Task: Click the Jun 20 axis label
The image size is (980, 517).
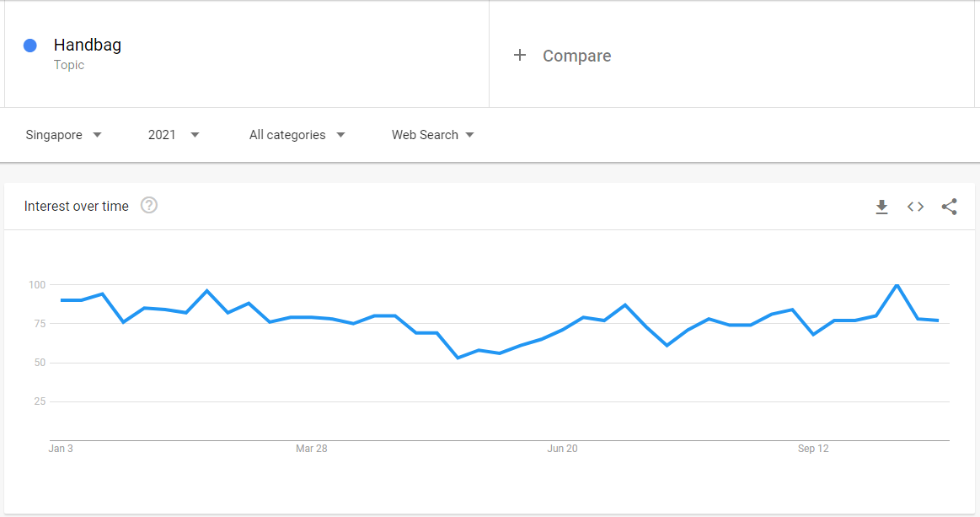Action: coord(563,448)
